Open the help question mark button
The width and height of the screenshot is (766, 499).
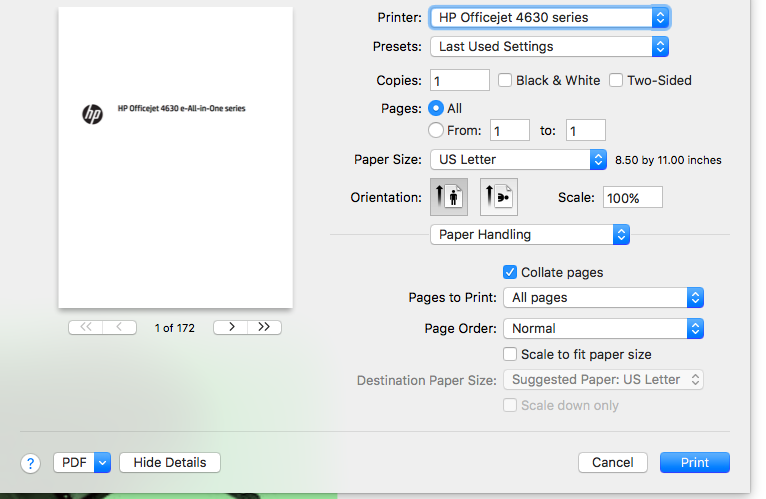tap(30, 463)
